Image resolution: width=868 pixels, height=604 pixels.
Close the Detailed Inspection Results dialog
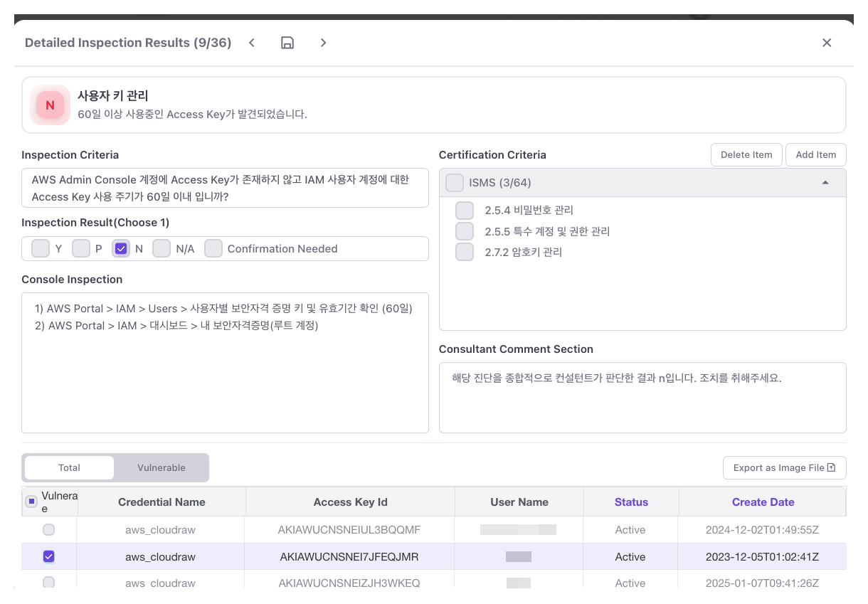click(x=827, y=43)
